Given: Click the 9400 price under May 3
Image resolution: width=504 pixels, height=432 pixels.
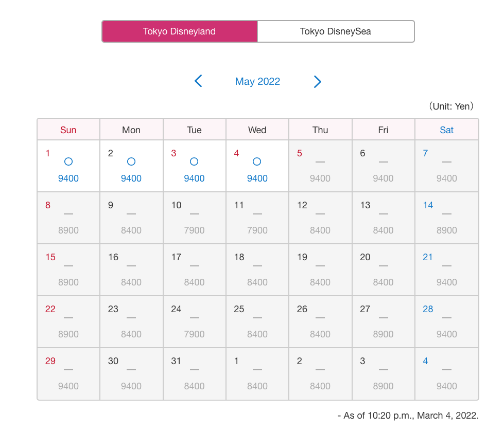Looking at the screenshot, I should click(194, 178).
